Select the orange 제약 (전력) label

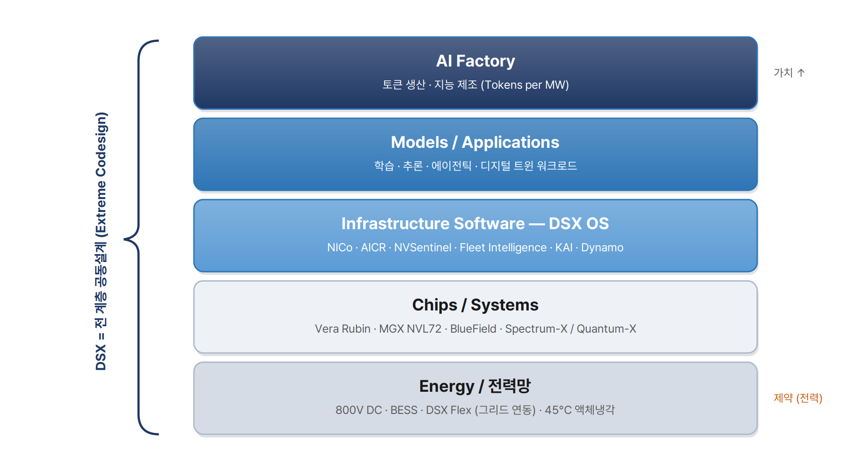[x=798, y=398]
